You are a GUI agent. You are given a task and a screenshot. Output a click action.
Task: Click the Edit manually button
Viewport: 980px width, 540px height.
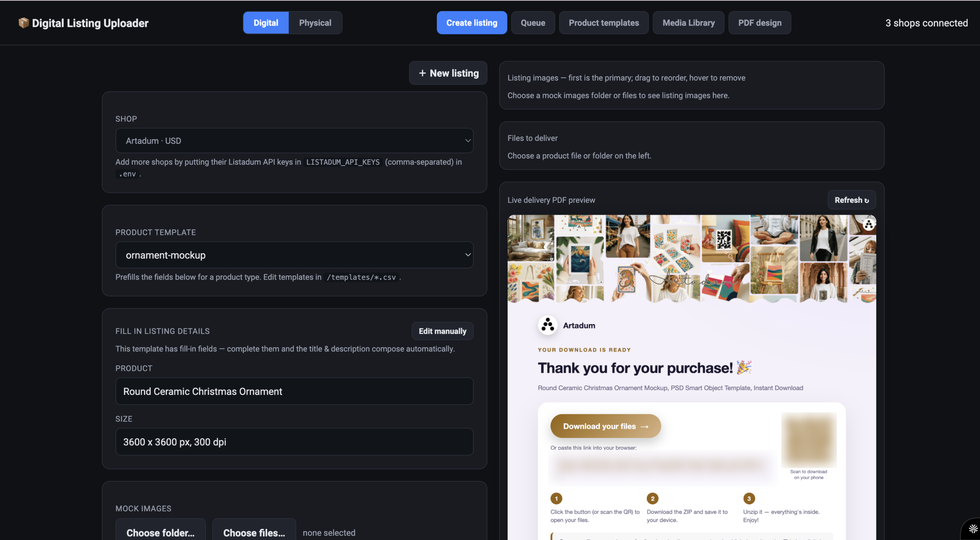pos(443,331)
